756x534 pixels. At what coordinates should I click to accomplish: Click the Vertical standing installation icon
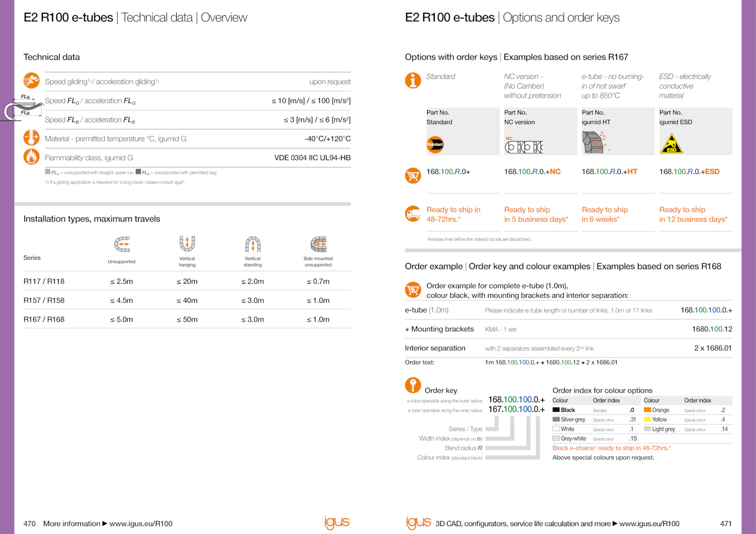253,244
